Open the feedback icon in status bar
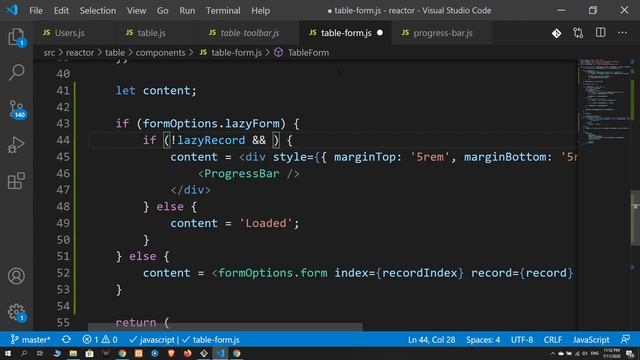The height and width of the screenshot is (360, 640). pos(625,339)
